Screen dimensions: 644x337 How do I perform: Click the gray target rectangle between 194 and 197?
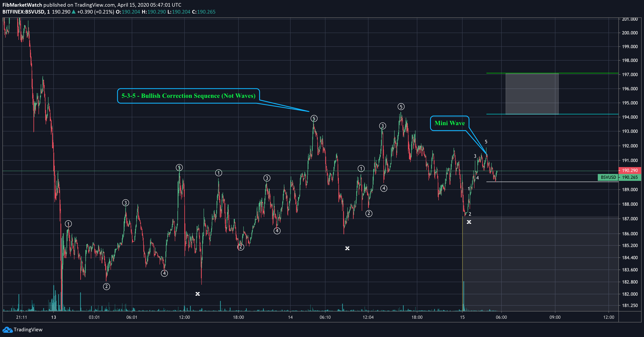(x=532, y=94)
